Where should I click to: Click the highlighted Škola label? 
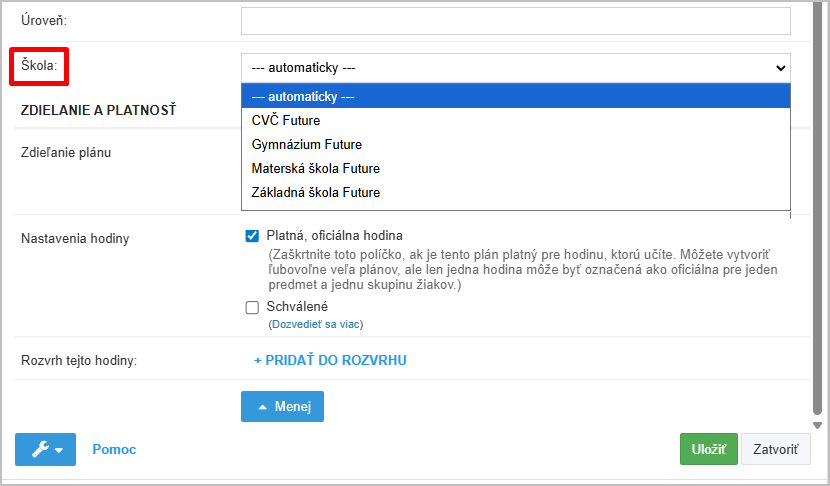pos(39,67)
